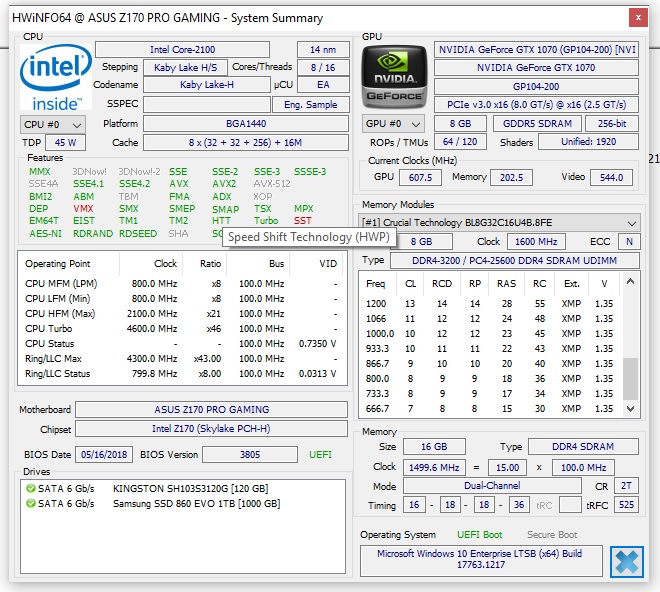Click the memory clock 1499.6 MHz field
The image size is (660, 592).
point(434,468)
